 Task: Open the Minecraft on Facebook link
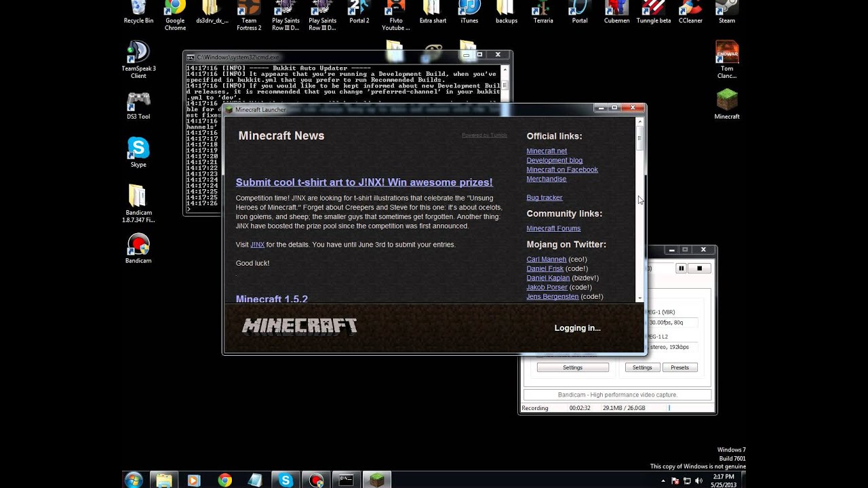pyautogui.click(x=562, y=170)
